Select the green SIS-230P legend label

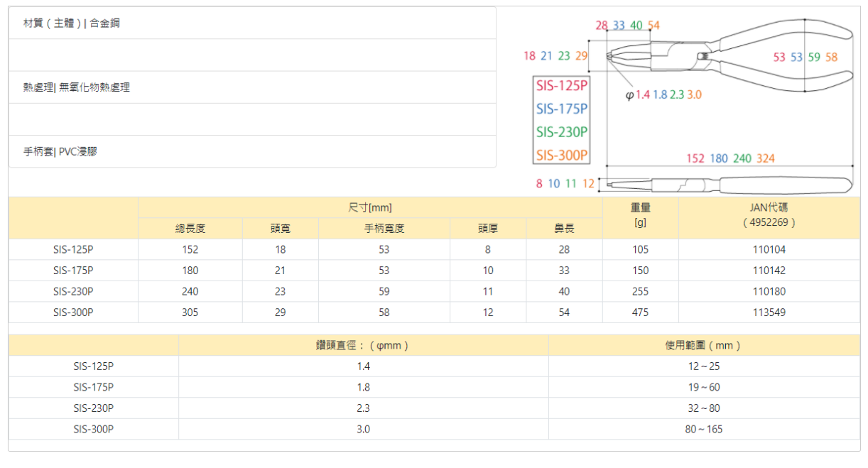click(562, 132)
